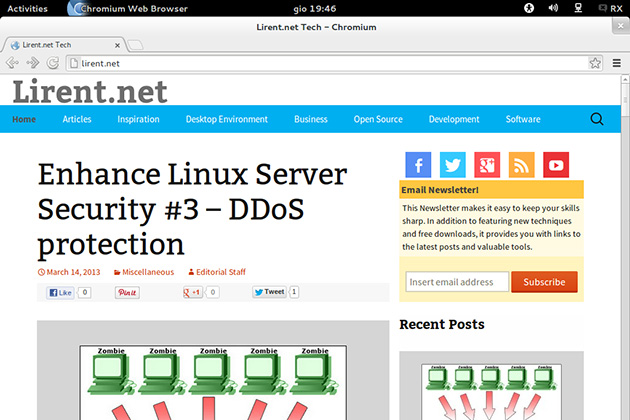Open the Twitter social icon
This screenshot has height=420, width=630.
[453, 165]
